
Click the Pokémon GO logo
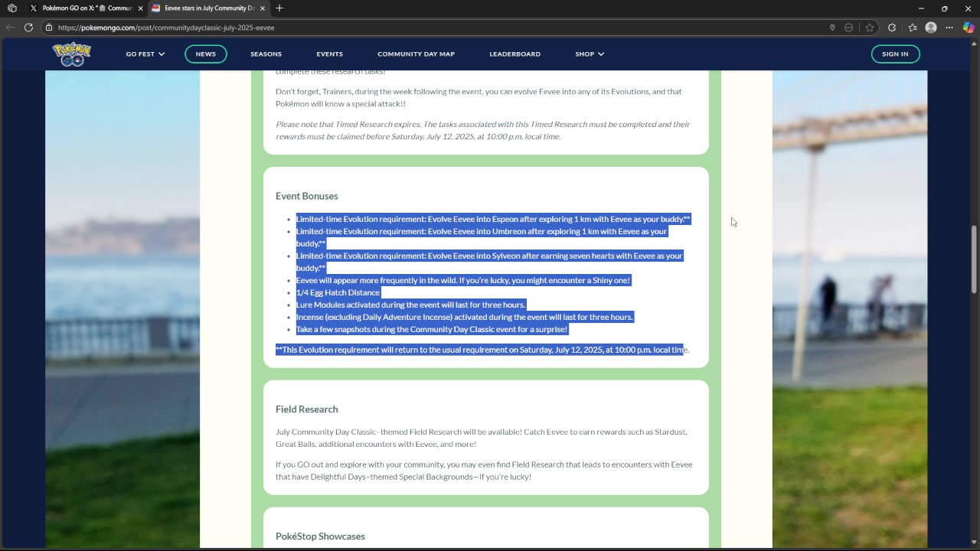[x=71, y=54]
